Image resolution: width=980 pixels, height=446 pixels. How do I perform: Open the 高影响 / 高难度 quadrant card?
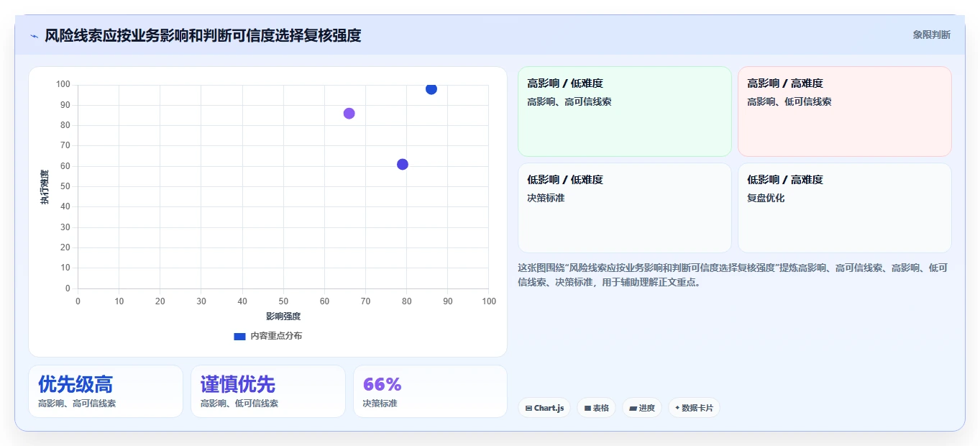[845, 111]
